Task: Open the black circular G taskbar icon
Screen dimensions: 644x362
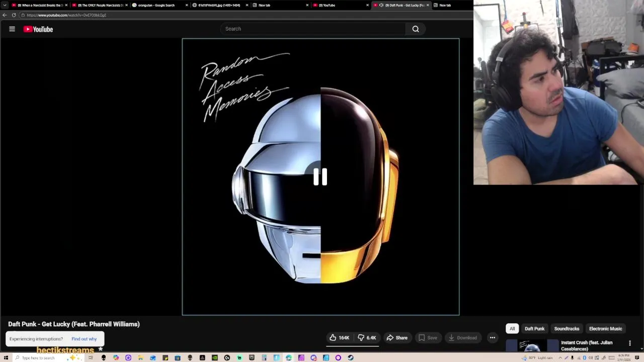Action: [x=227, y=357]
